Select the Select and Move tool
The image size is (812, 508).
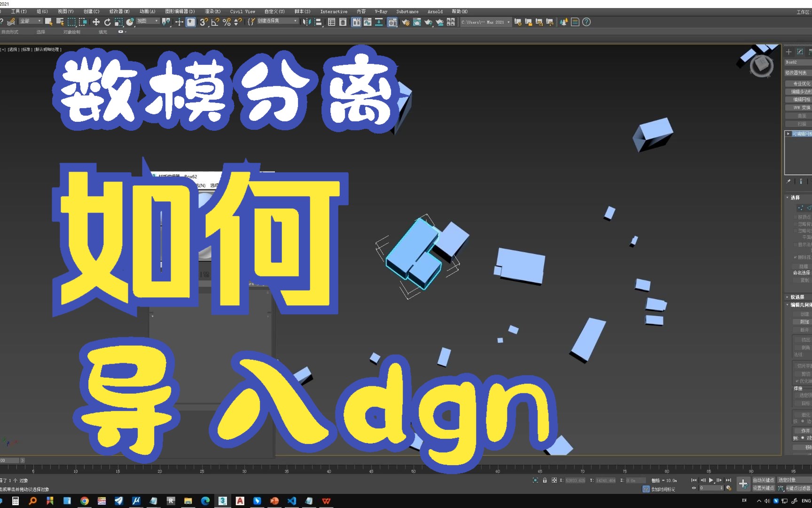coord(97,22)
